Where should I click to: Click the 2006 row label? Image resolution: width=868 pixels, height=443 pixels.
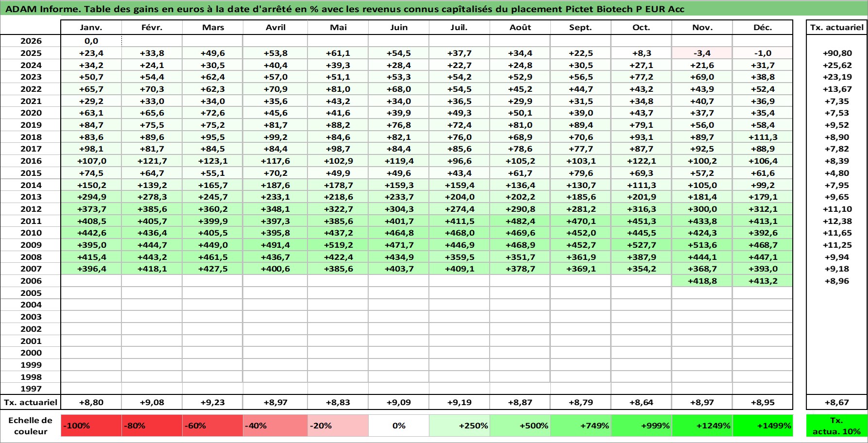pyautogui.click(x=31, y=281)
